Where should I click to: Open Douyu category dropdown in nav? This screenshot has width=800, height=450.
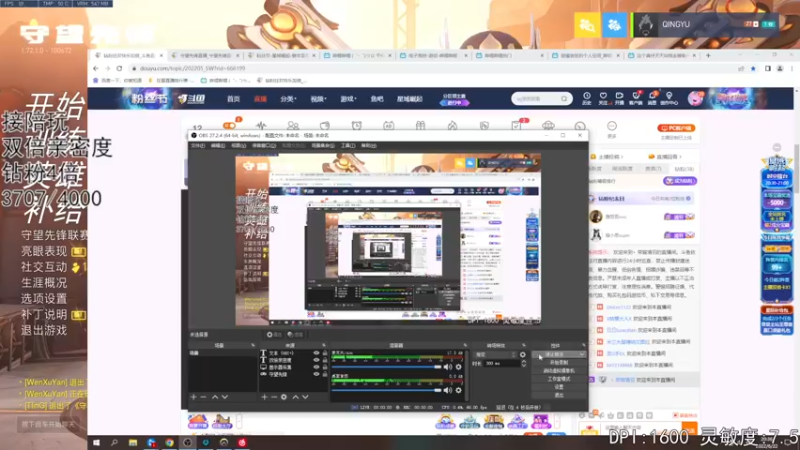click(x=289, y=99)
